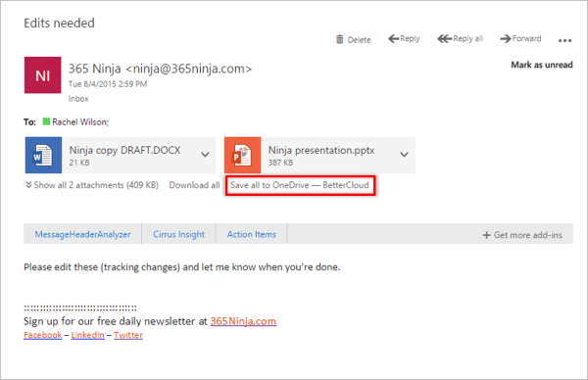
Task: Click Get more add-ins
Action: (522, 235)
